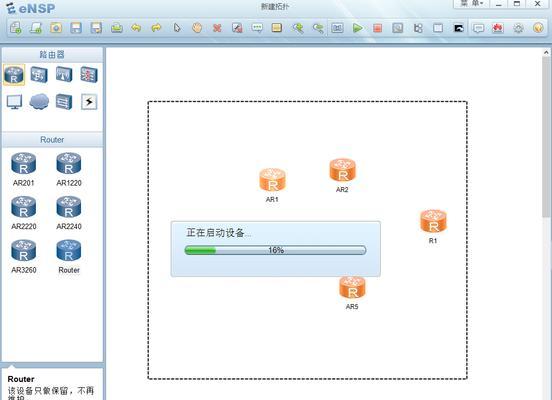This screenshot has width=552, height=400.
Task: Click the Capture Data toolbar icon
Action: coord(398,28)
